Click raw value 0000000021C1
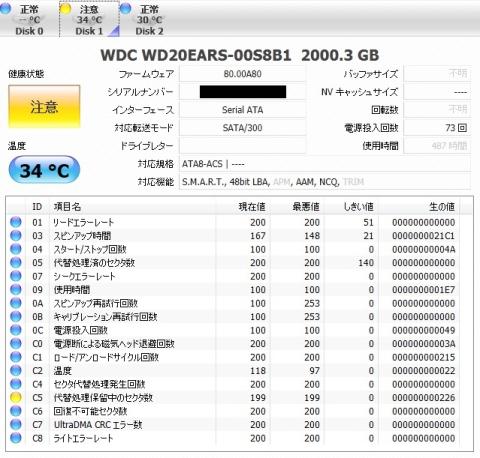This screenshot has height=458, width=480. tap(424, 236)
